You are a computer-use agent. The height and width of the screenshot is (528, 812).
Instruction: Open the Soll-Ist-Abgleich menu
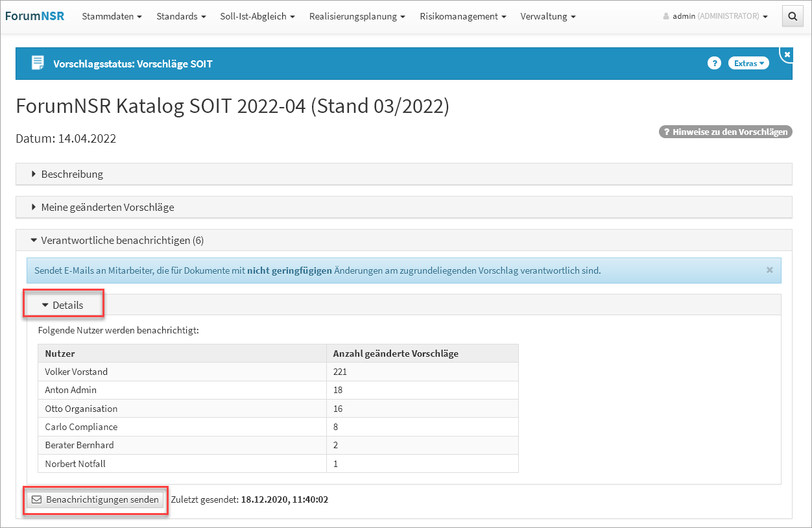(x=257, y=16)
